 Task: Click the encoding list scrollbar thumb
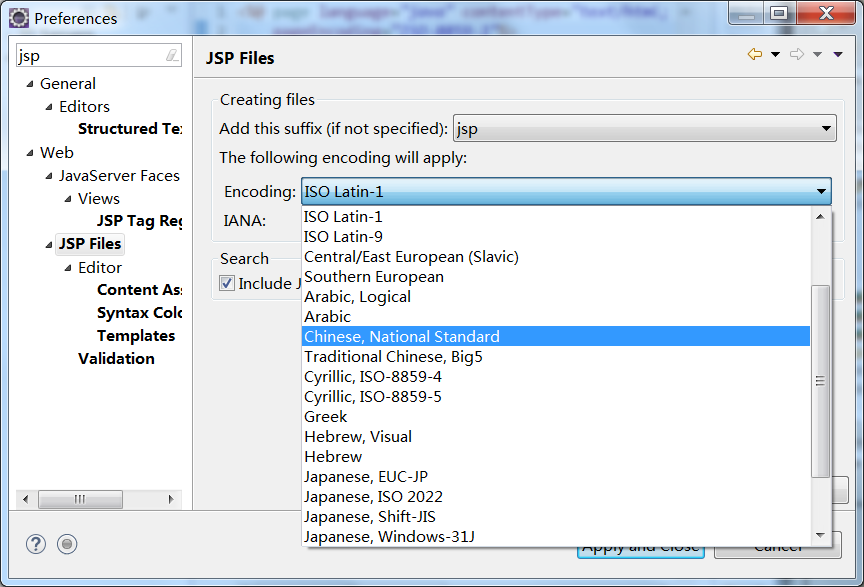[x=820, y=381]
